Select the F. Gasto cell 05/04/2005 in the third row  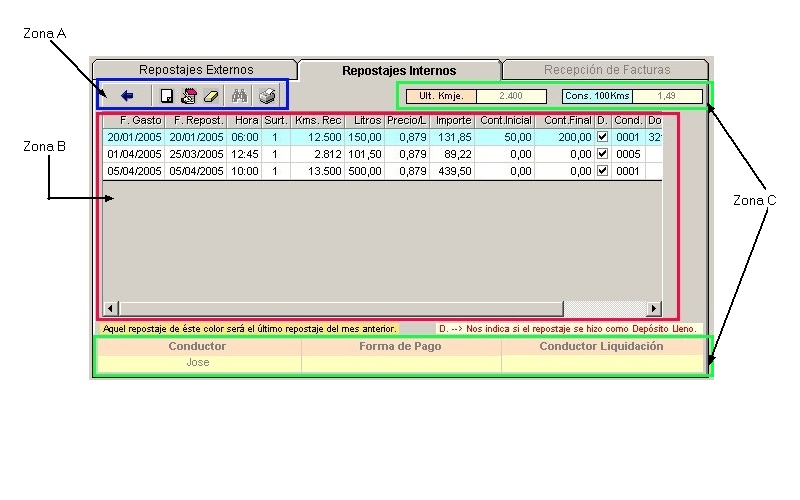tap(134, 170)
